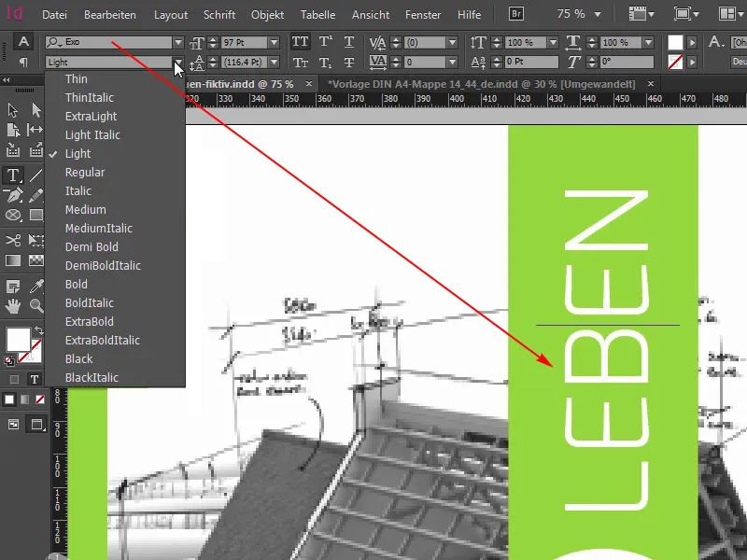Select the Eyedropper tool
The height and width of the screenshot is (560, 747).
click(x=36, y=287)
